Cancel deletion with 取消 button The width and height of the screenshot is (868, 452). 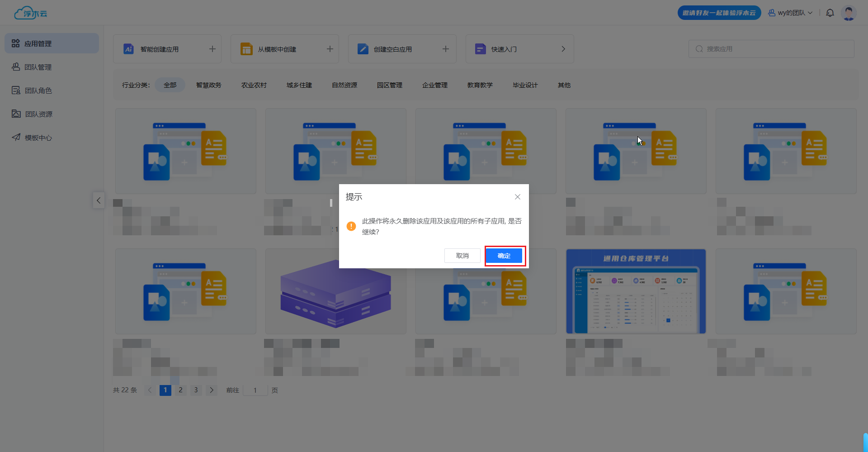462,256
